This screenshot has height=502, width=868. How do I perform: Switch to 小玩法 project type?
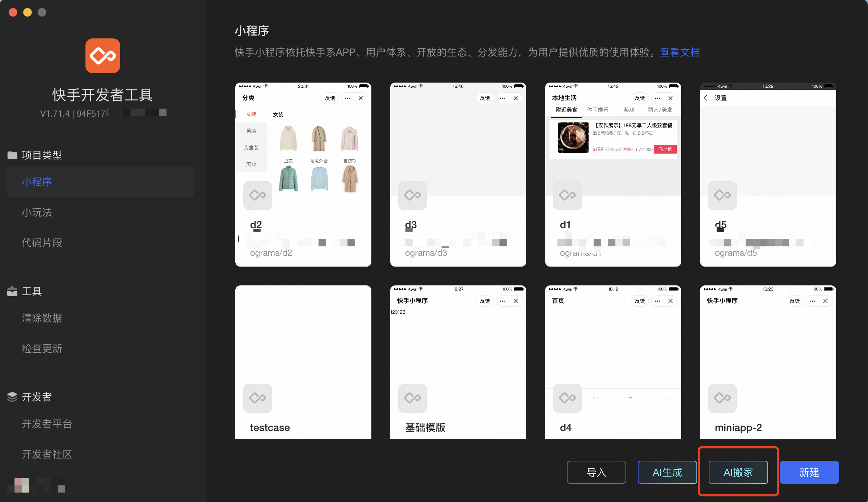(x=37, y=212)
